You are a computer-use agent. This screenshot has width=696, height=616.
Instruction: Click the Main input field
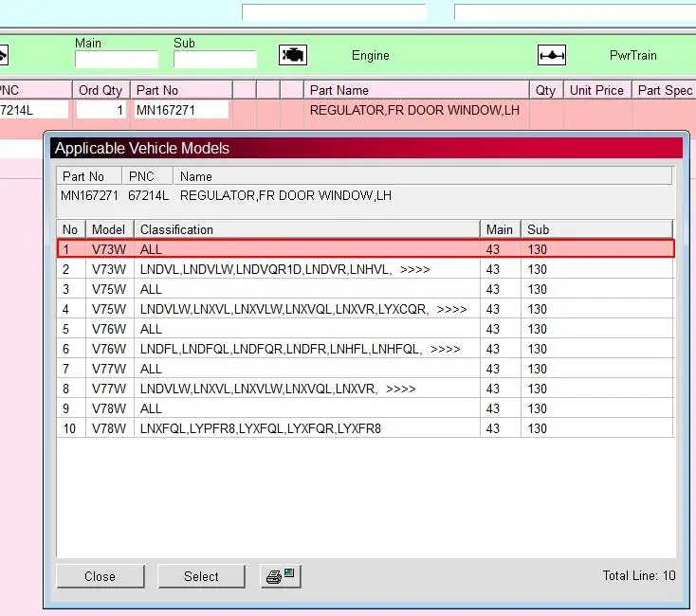click(x=116, y=60)
